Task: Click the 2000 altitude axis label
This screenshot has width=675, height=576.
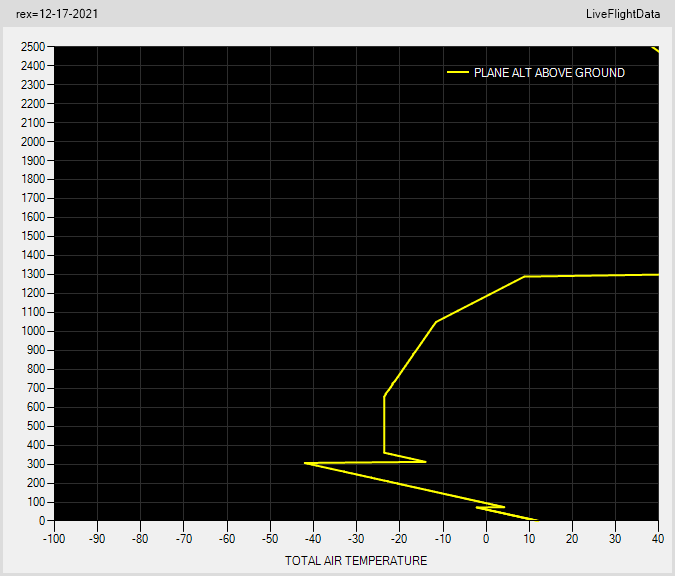Action: [33, 142]
